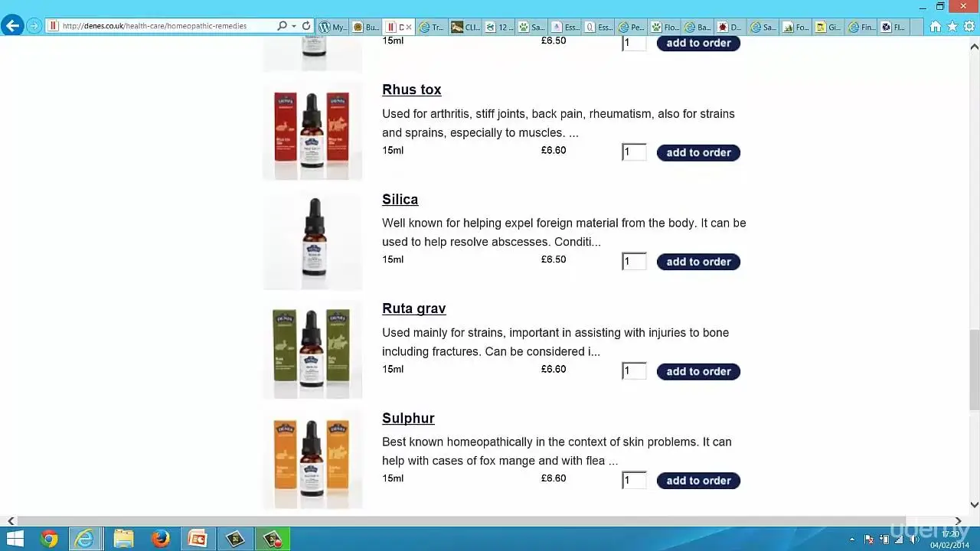Screen dimensions: 980x551
Task: Switch to the 'CLI...' tab
Action: 465,27
